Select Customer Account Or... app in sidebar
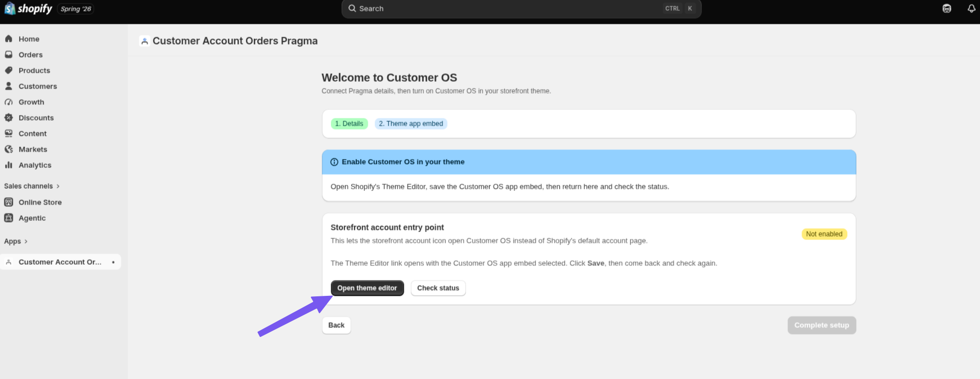The height and width of the screenshot is (379, 980). [x=60, y=262]
